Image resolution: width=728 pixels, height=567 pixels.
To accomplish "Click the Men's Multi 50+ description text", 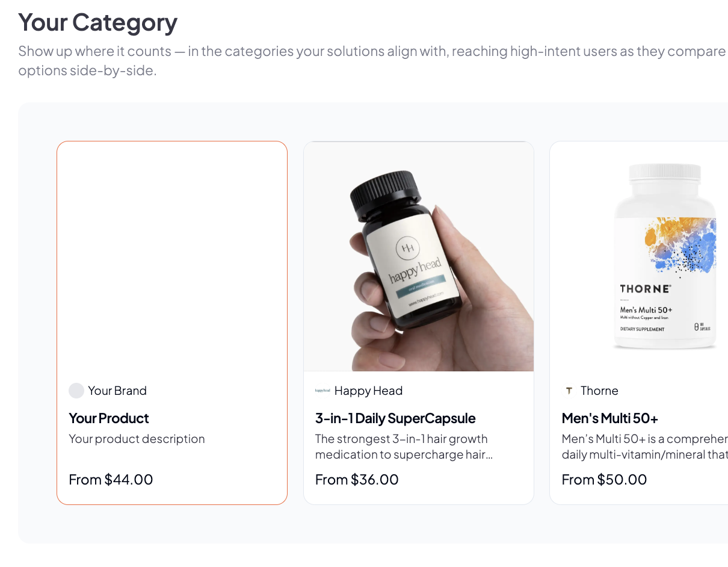I will tap(644, 447).
